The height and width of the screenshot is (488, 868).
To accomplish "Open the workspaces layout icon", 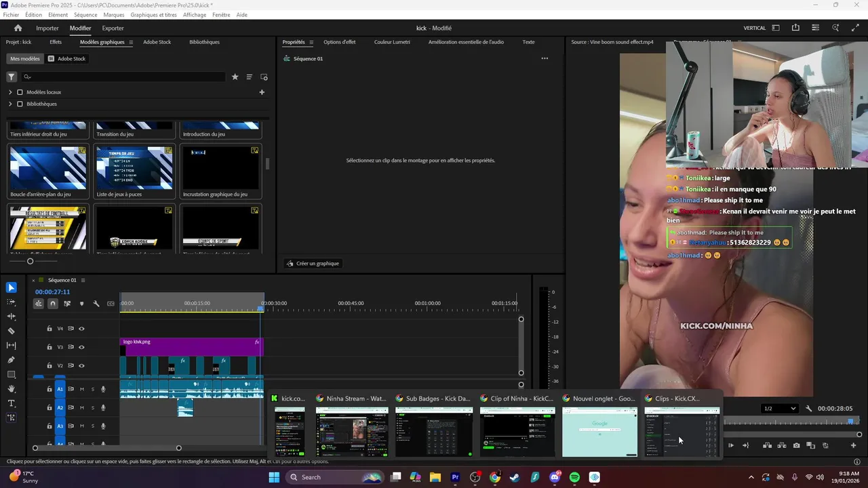I will (x=776, y=28).
